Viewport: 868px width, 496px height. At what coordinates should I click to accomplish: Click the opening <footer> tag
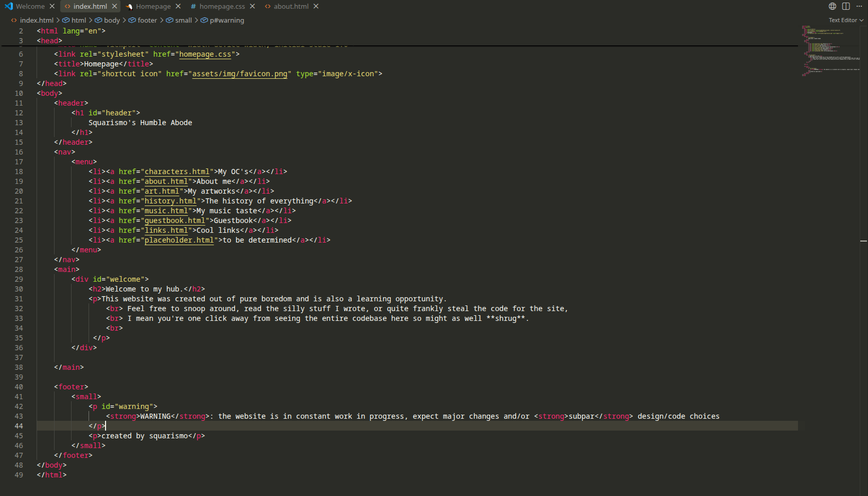click(x=71, y=387)
